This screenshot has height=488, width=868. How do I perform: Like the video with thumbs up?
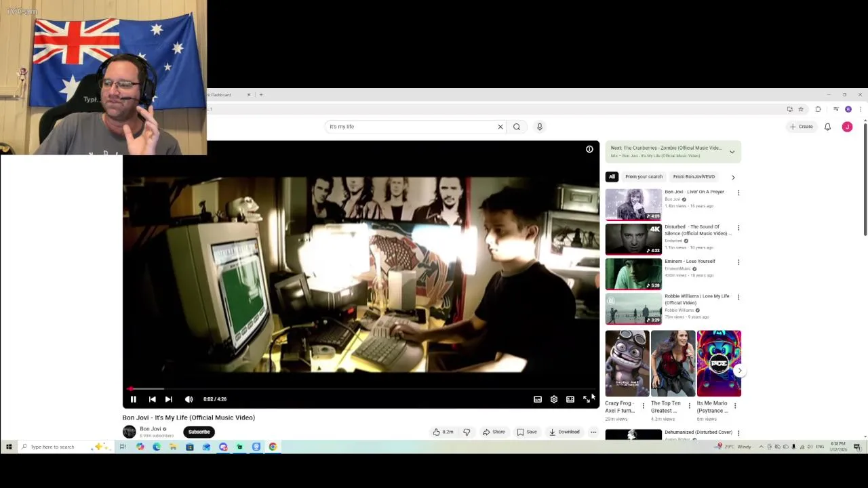pyautogui.click(x=443, y=432)
